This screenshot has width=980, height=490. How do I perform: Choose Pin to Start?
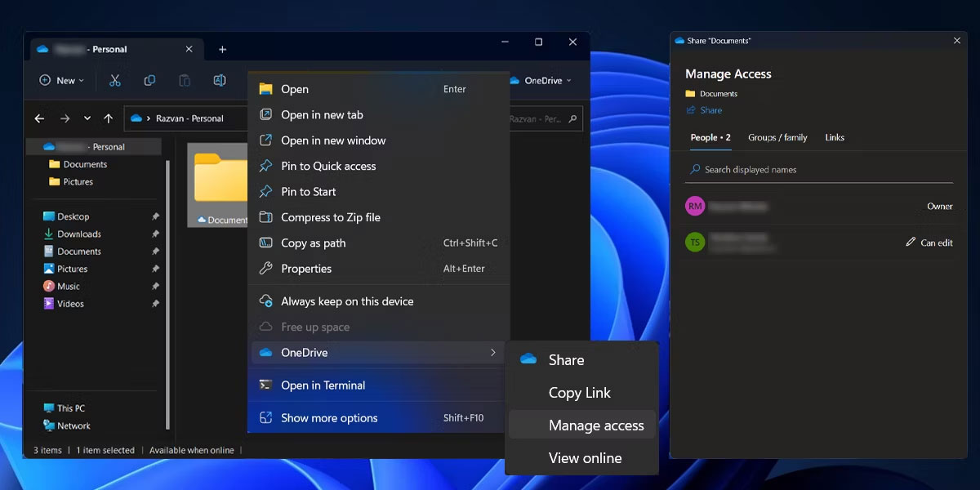(x=379, y=191)
